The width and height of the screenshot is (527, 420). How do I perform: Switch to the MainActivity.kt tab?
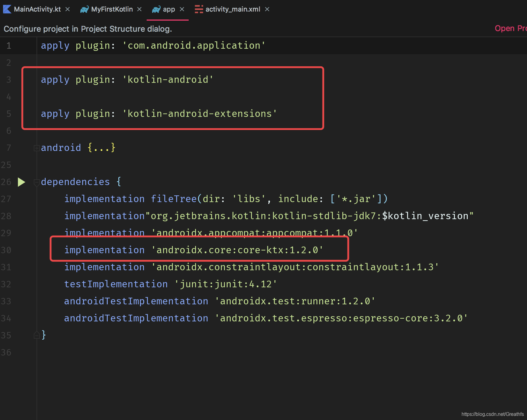[37, 9]
